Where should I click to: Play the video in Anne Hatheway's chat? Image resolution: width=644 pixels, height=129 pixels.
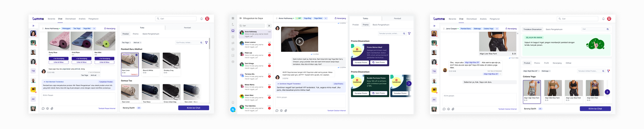(x=300, y=41)
